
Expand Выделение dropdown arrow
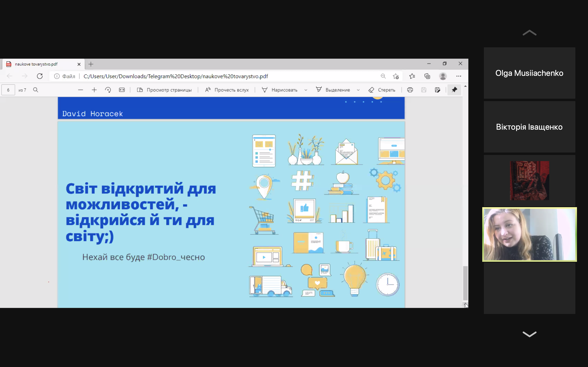click(358, 90)
